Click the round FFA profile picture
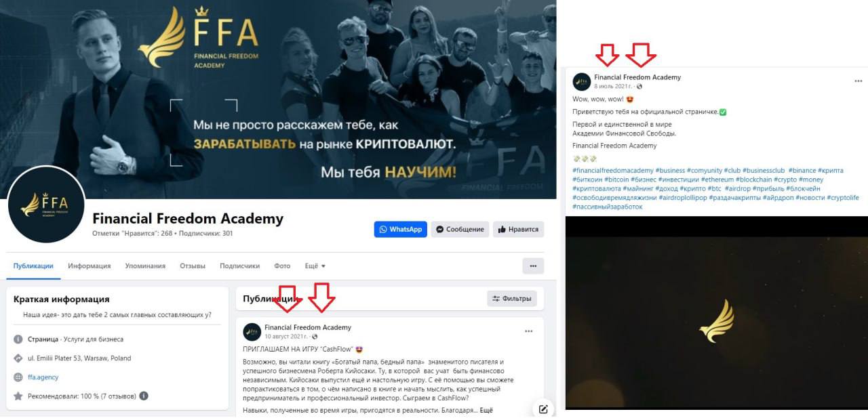This screenshot has width=868, height=418. tap(46, 204)
